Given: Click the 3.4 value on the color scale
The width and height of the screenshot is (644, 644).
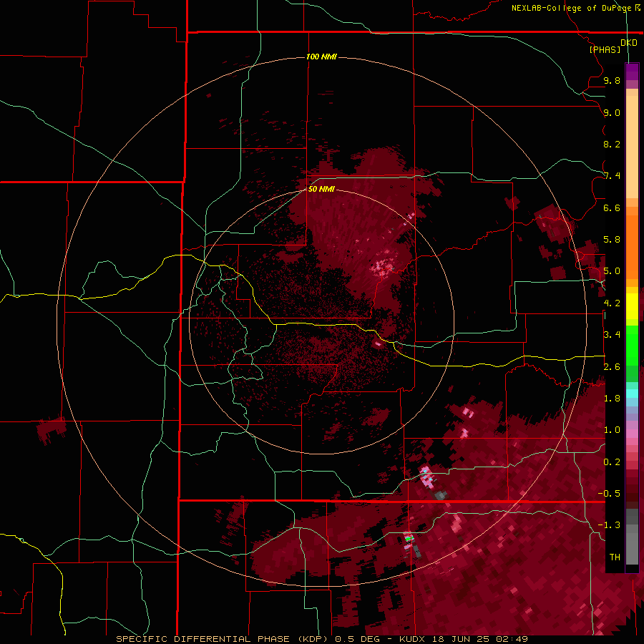Looking at the screenshot, I should pyautogui.click(x=612, y=335).
